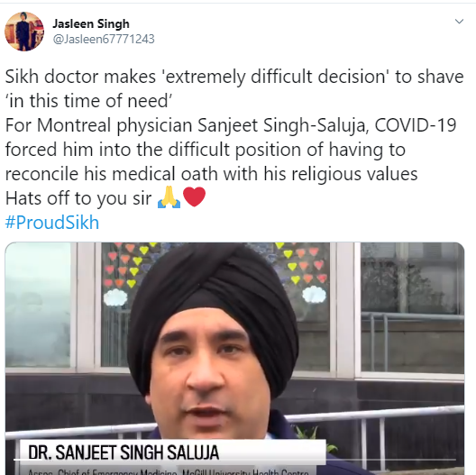This screenshot has height=475, width=476.
Task: Click the Jasleen Singh display name
Action: [91, 23]
